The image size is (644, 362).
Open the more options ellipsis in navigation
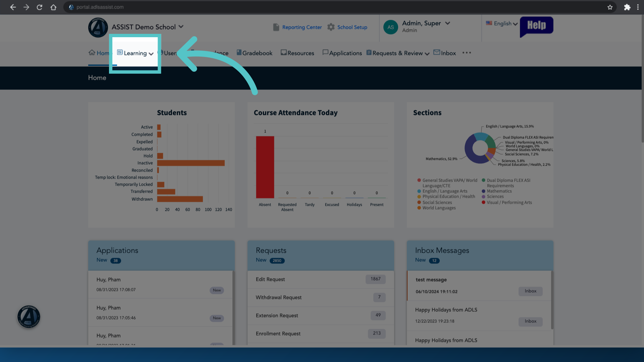tap(467, 53)
